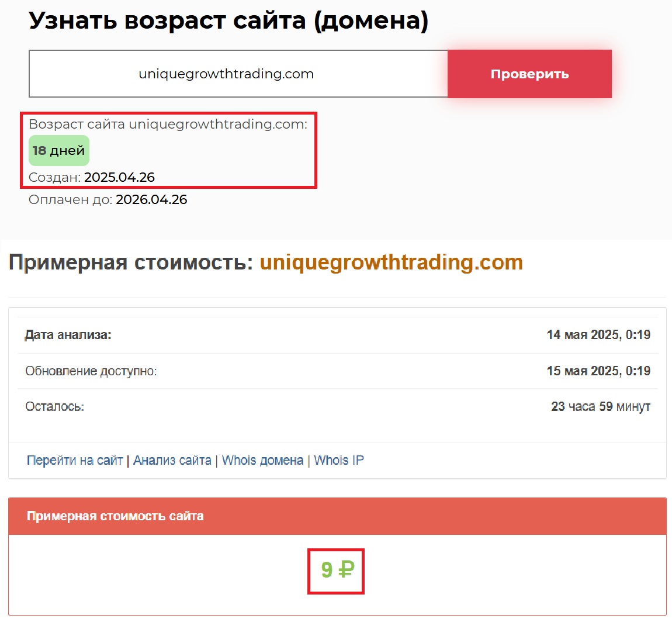Click the Возраст сайта uniquegrowthtrading.com result text
This screenshot has width=672, height=622.
[168, 124]
